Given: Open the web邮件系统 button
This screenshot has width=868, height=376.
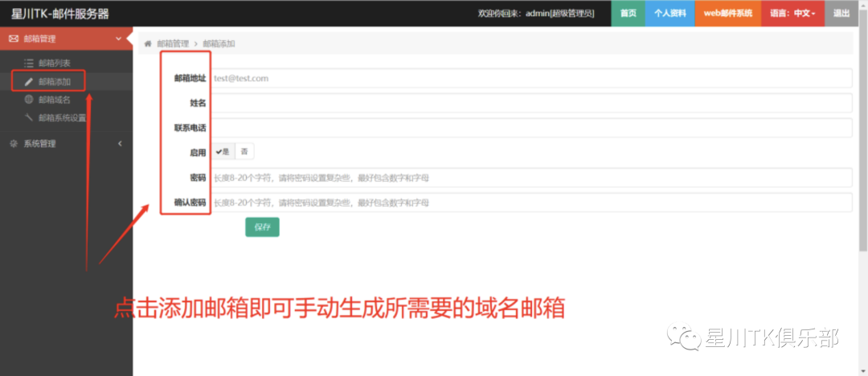Looking at the screenshot, I should 728,14.
